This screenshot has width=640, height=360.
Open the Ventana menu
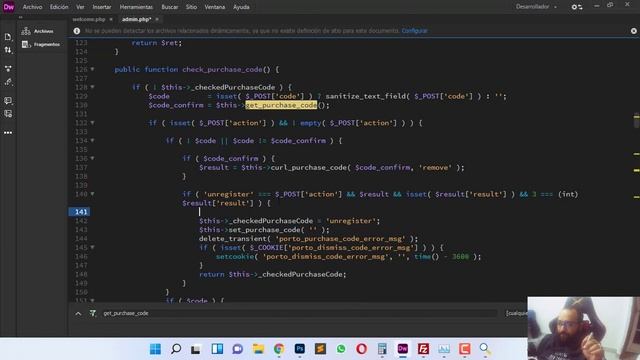coord(215,7)
